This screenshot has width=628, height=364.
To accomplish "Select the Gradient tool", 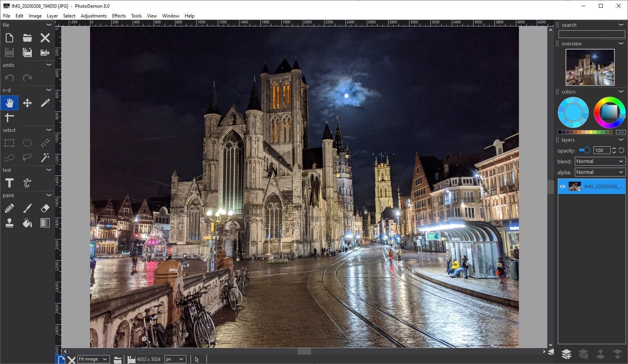I will tap(45, 223).
